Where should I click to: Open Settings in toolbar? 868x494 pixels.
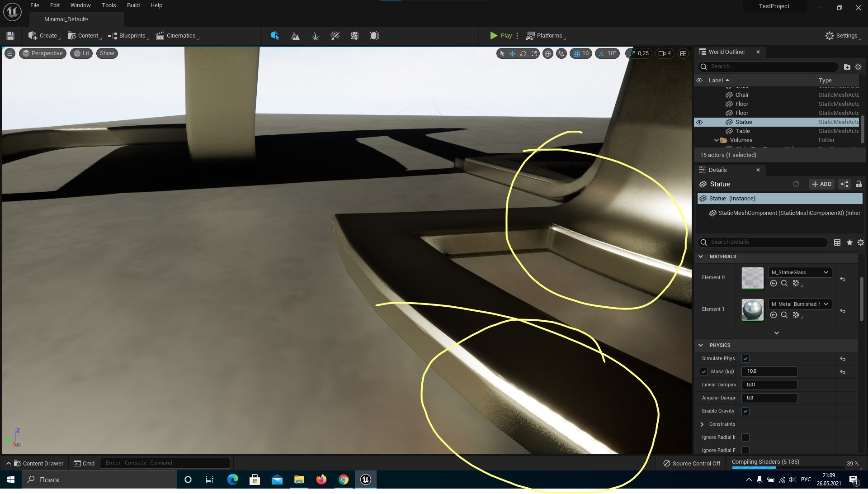(x=842, y=36)
